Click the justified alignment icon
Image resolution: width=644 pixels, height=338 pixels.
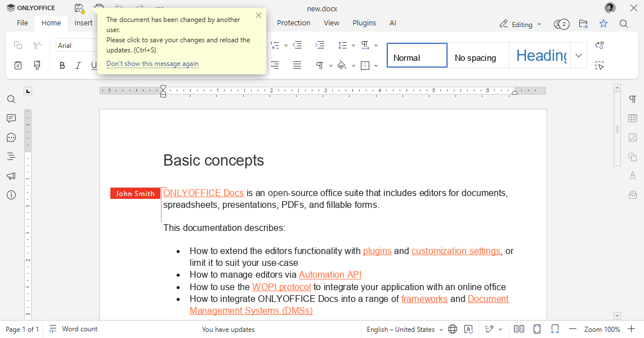pos(297,65)
